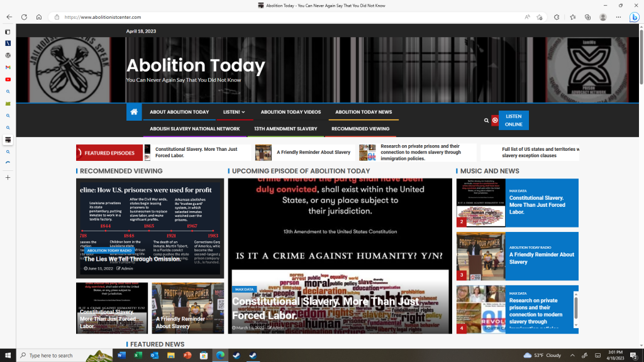Screen dimensions: 644x362
Task: Refresh the page in the browser
Action: coord(24,17)
